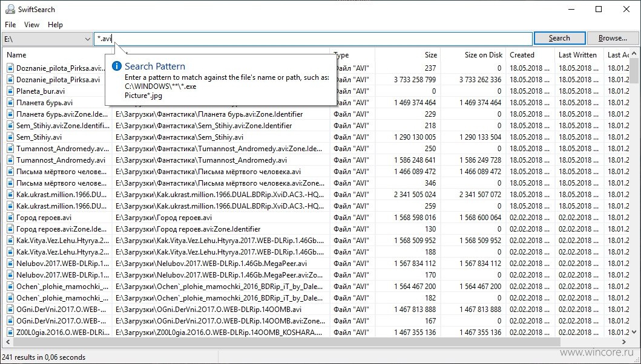Click the Browse... button
The width and height of the screenshot is (641, 364).
point(613,38)
